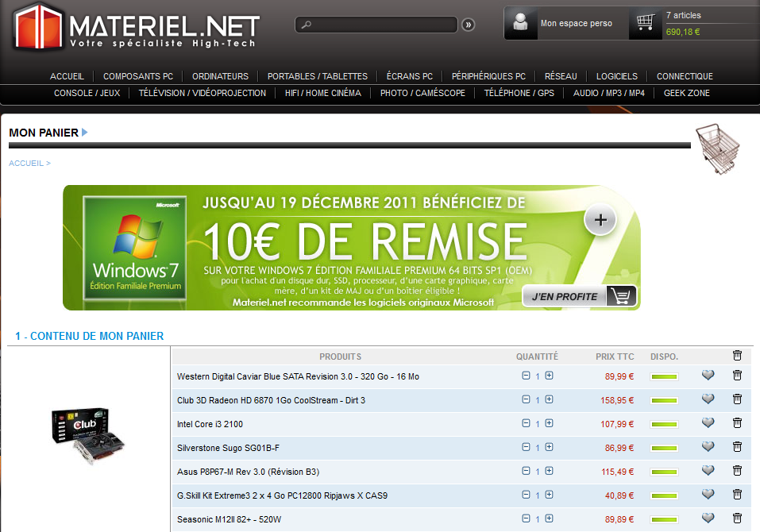Expand the MON PANIER arrow
Image resolution: width=760 pixels, height=532 pixels.
click(x=85, y=133)
